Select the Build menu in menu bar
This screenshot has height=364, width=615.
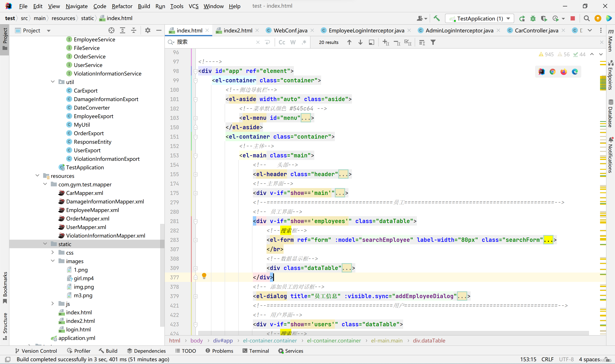(x=144, y=6)
